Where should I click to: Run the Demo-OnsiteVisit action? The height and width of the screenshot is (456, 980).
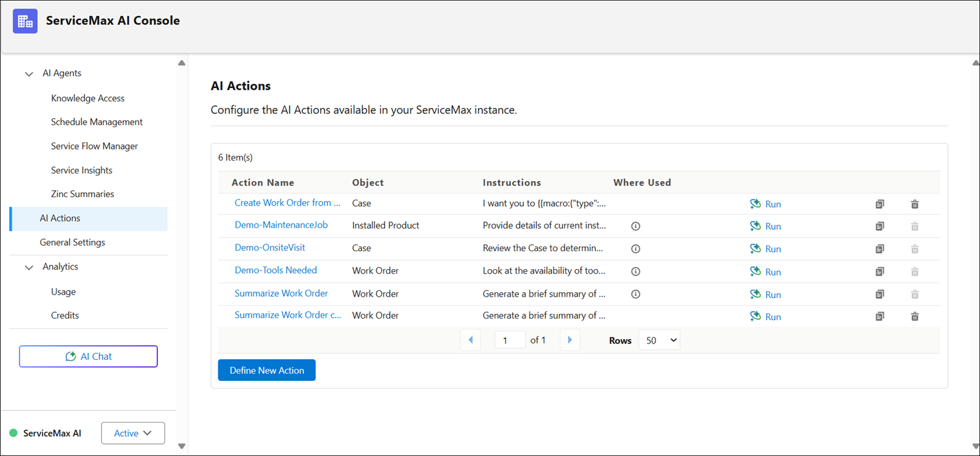click(x=765, y=249)
